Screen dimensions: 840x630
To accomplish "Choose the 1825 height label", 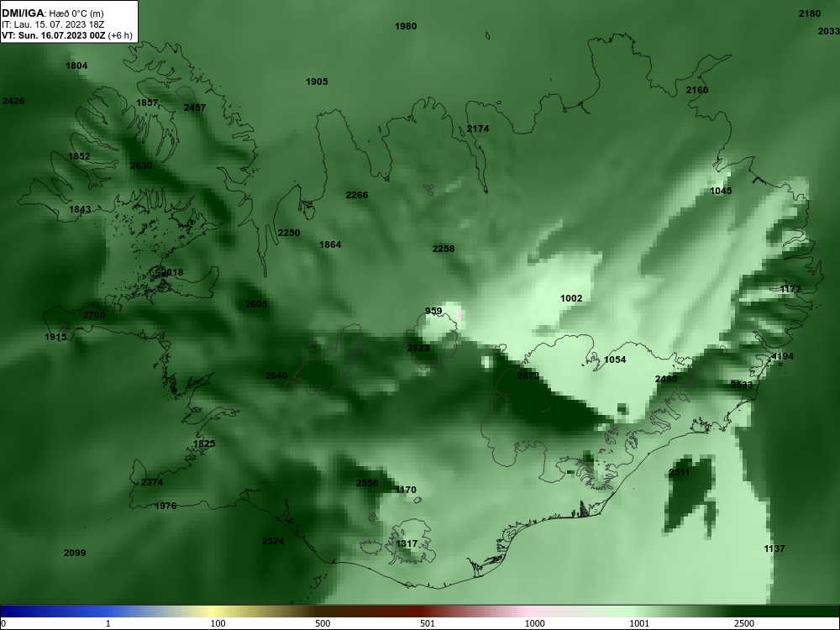I will pos(204,444).
